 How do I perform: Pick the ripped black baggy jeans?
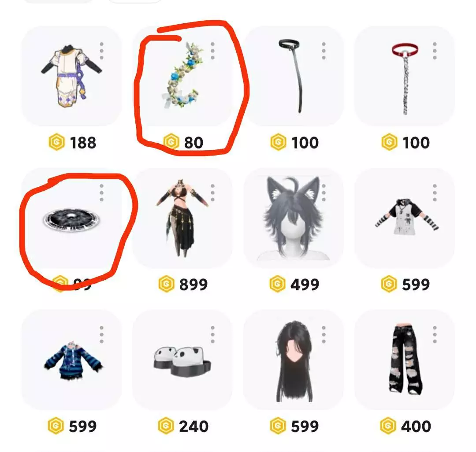(x=405, y=359)
